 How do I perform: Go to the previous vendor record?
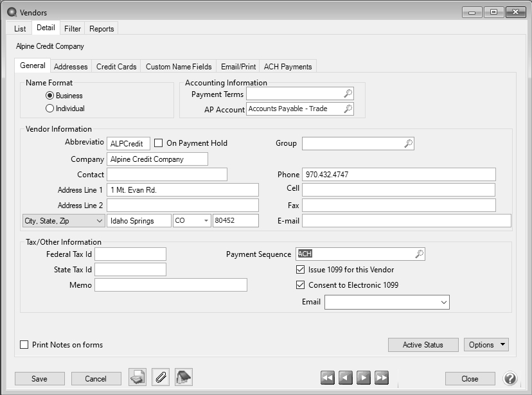point(346,378)
